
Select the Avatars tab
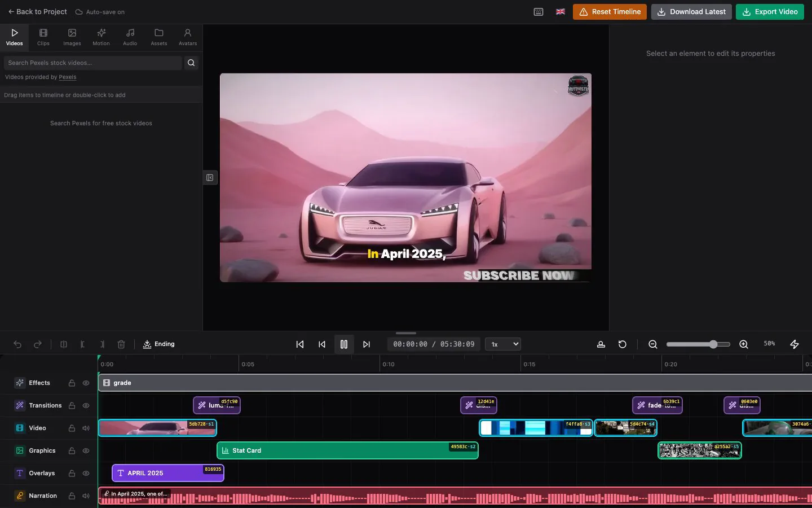coord(188,37)
